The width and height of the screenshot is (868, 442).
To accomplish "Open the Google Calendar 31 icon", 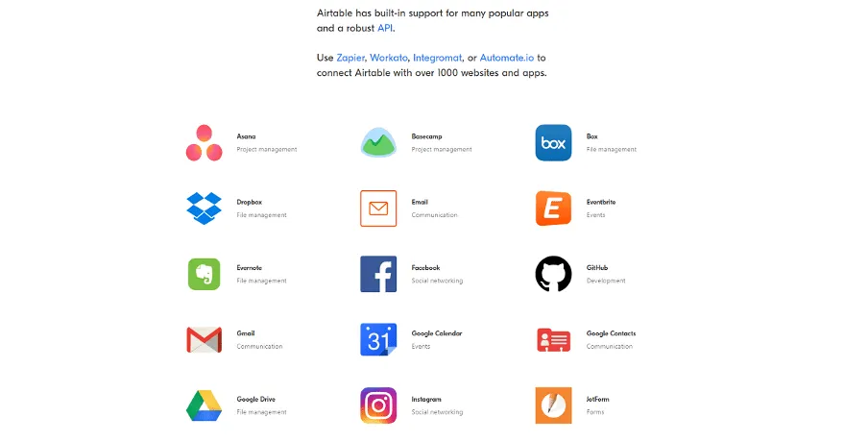I will (x=378, y=339).
